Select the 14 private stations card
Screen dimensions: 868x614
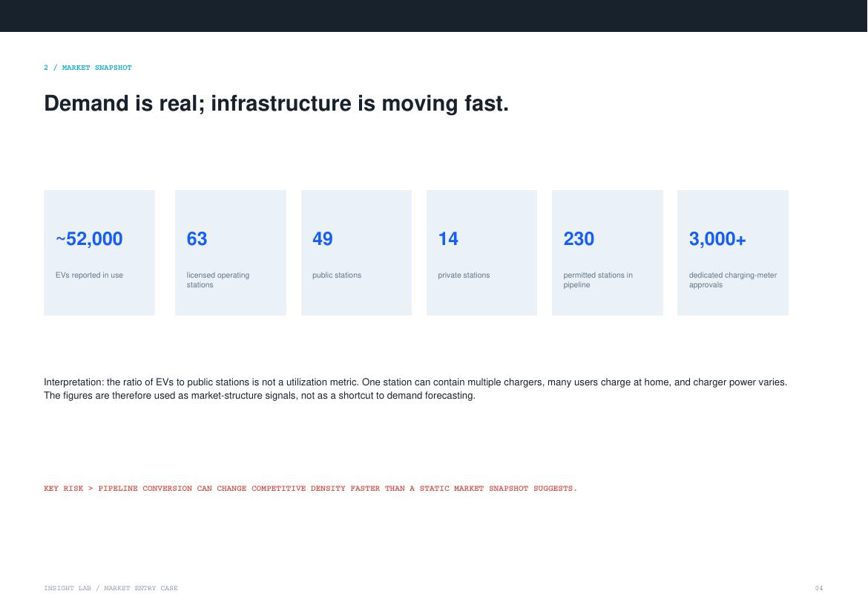click(481, 252)
